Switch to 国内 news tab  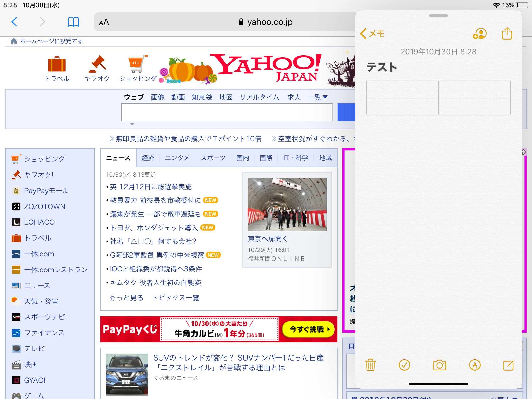(x=243, y=158)
